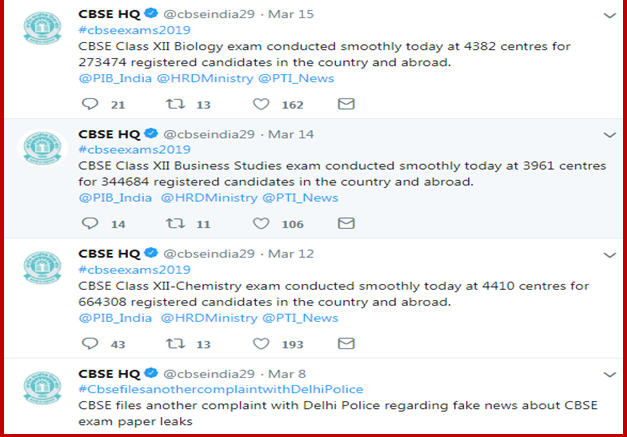Like the Business Studies tweet with 106 likes
The height and width of the screenshot is (437, 627).
point(261,223)
